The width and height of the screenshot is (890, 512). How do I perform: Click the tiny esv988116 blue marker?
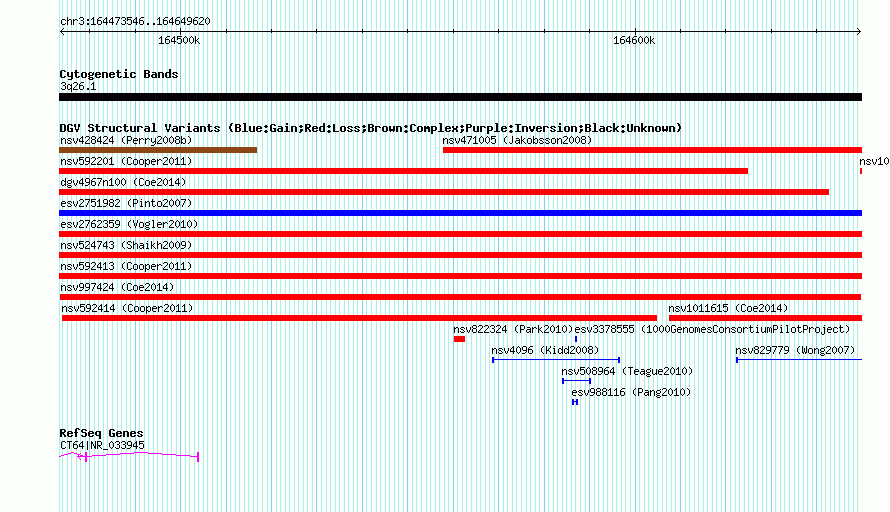(575, 402)
